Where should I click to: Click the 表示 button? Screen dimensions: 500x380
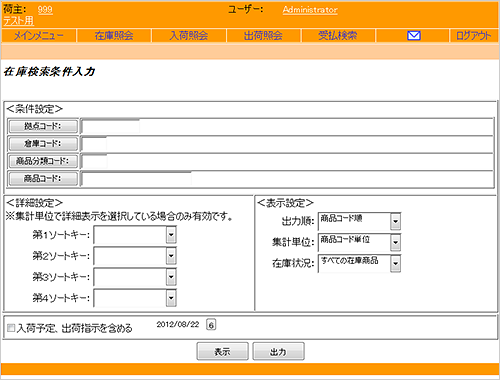coord(222,351)
